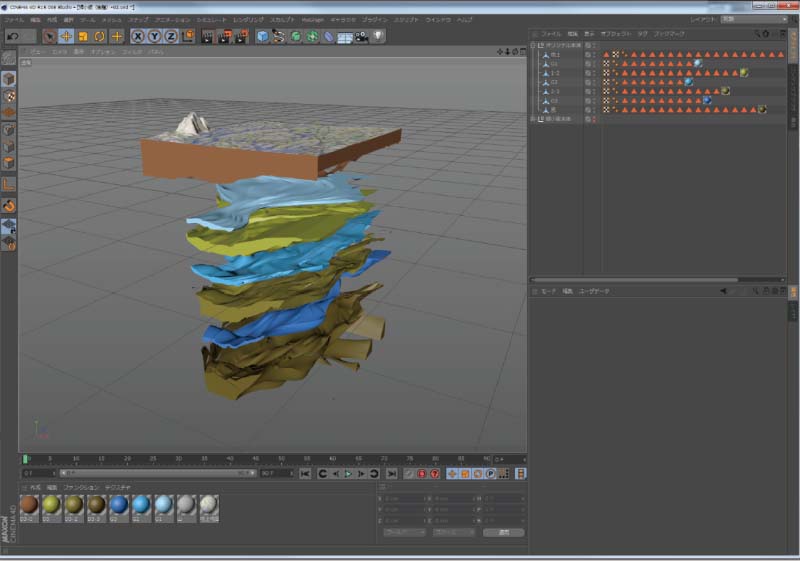Toggle Parameter (P) keyframe recording
Image resolution: width=800 pixels, height=561 pixels.
click(x=490, y=474)
